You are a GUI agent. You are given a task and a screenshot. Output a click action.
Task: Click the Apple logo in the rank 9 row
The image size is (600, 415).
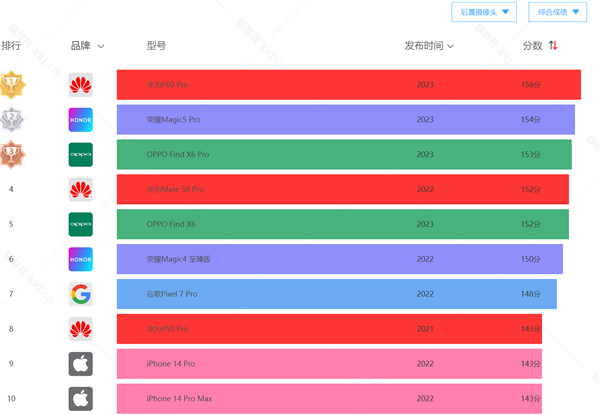click(x=81, y=364)
